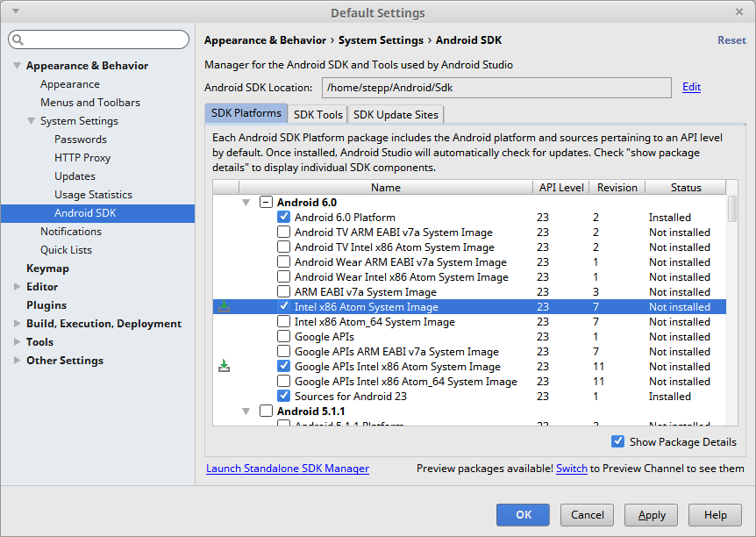This screenshot has height=537, width=756.
Task: Toggle the Show Package Details checkbox
Action: pyautogui.click(x=618, y=441)
